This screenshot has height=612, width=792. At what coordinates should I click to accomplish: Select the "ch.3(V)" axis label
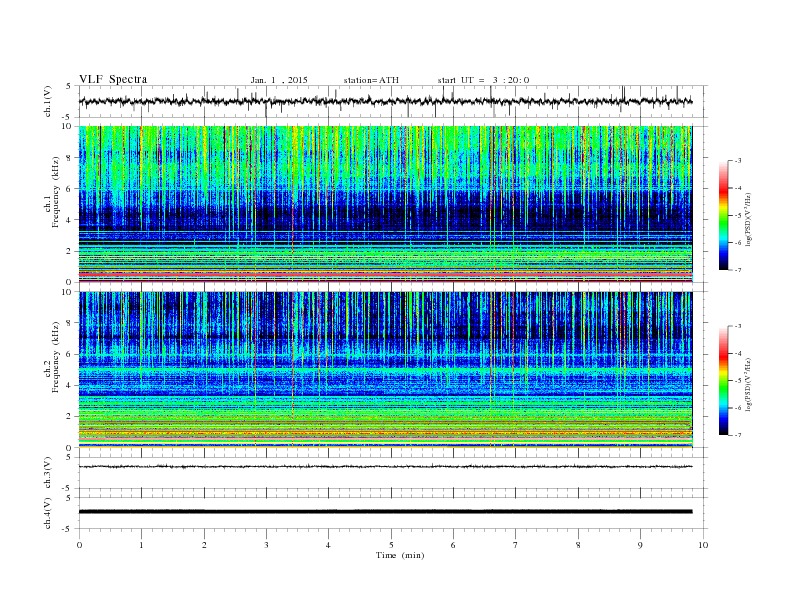tap(48, 473)
